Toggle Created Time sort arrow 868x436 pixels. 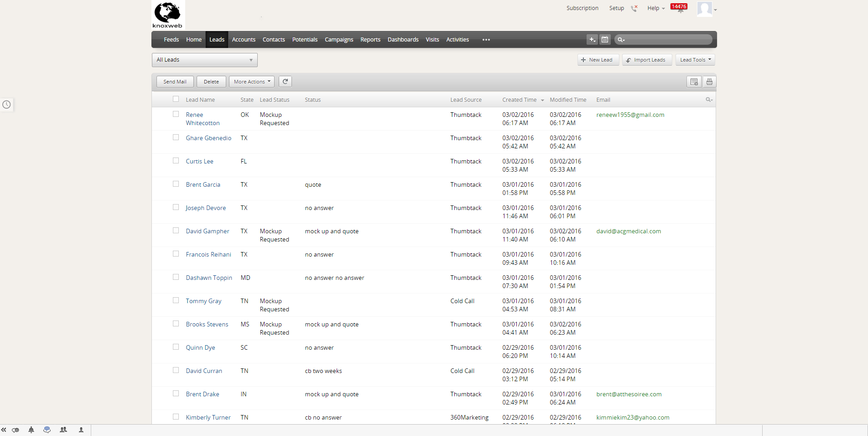tap(542, 100)
